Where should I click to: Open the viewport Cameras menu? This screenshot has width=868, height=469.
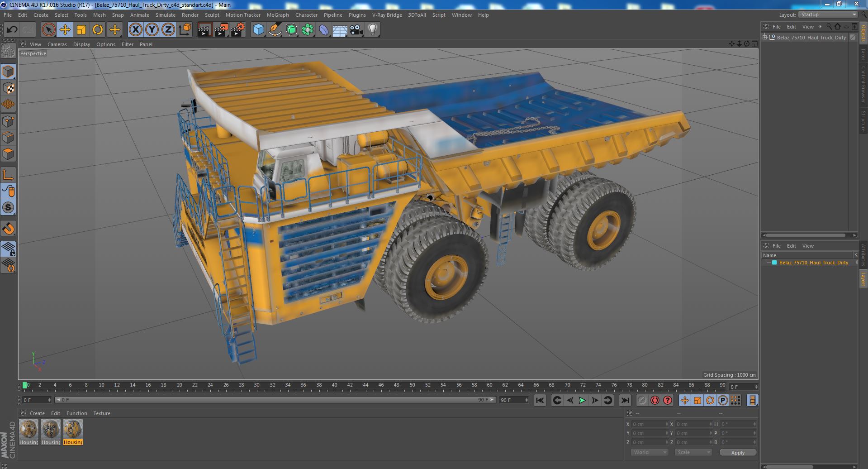pos(57,44)
